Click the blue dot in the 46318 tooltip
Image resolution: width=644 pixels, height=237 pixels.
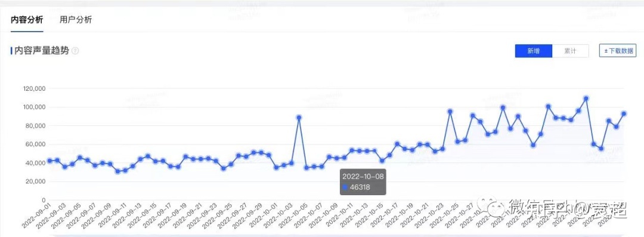(x=345, y=187)
